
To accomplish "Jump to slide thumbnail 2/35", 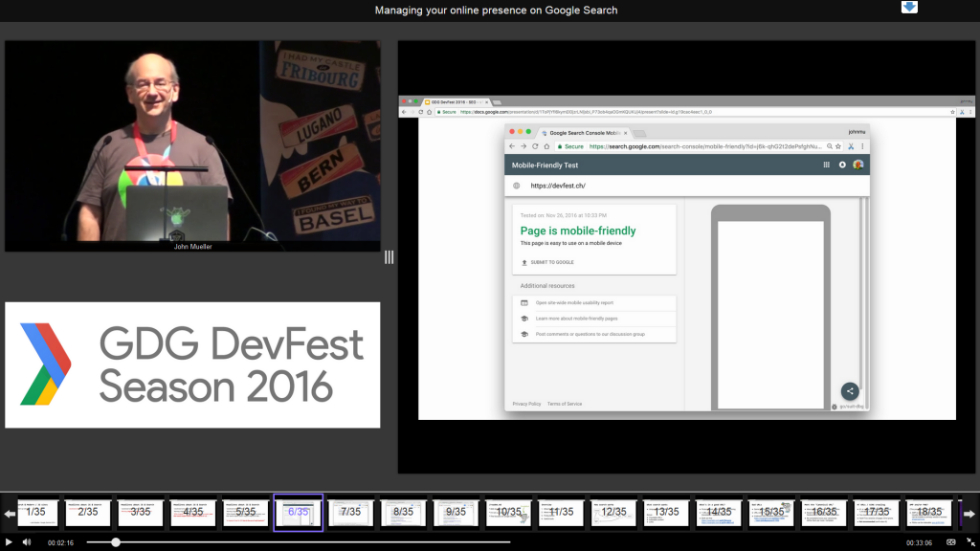I will (88, 513).
